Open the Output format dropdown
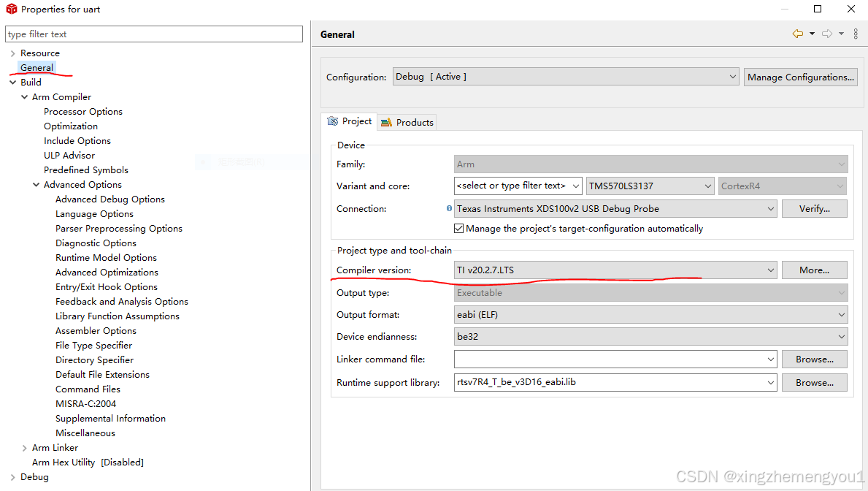Image resolution: width=868 pixels, height=491 pixels. click(651, 315)
